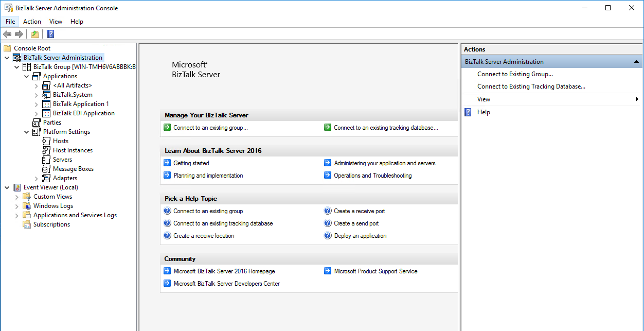Open Create a send port help topic
The height and width of the screenshot is (331, 644).
(356, 223)
